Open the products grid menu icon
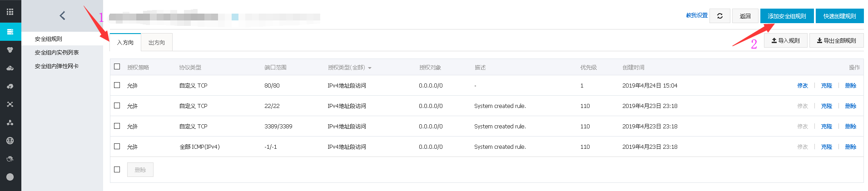 point(10,12)
